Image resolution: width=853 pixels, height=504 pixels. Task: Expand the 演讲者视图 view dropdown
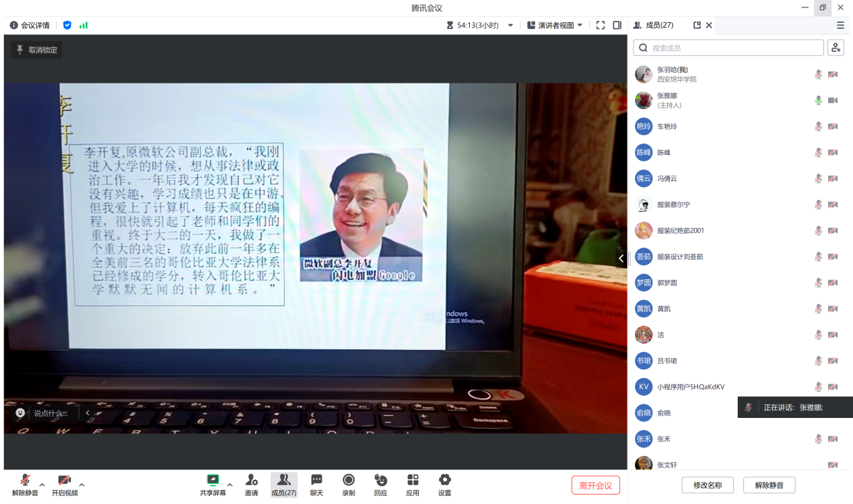tap(555, 26)
